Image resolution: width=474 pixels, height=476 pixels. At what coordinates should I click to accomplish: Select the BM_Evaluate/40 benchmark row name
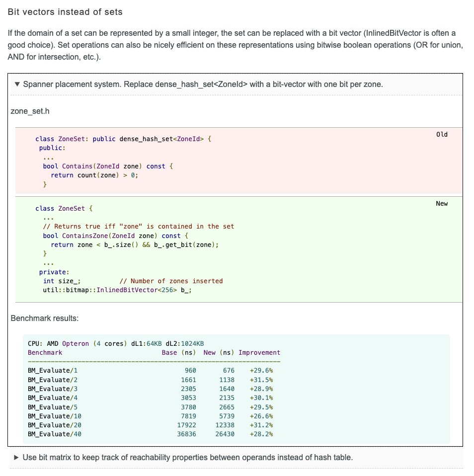(55, 434)
